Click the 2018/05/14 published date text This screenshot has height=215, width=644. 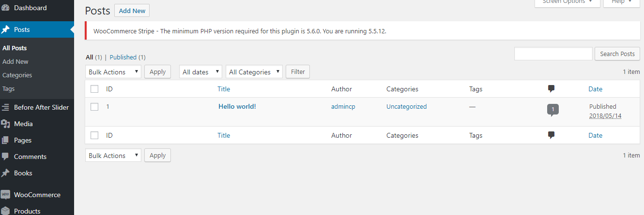(605, 116)
